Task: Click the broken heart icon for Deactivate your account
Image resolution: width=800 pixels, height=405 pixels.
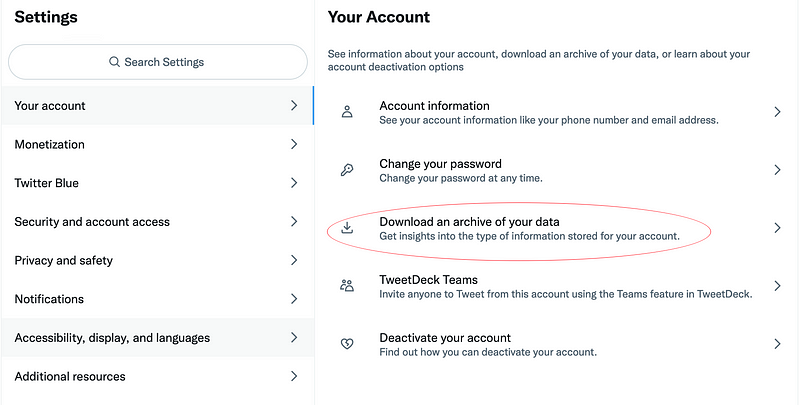Action: click(x=347, y=344)
